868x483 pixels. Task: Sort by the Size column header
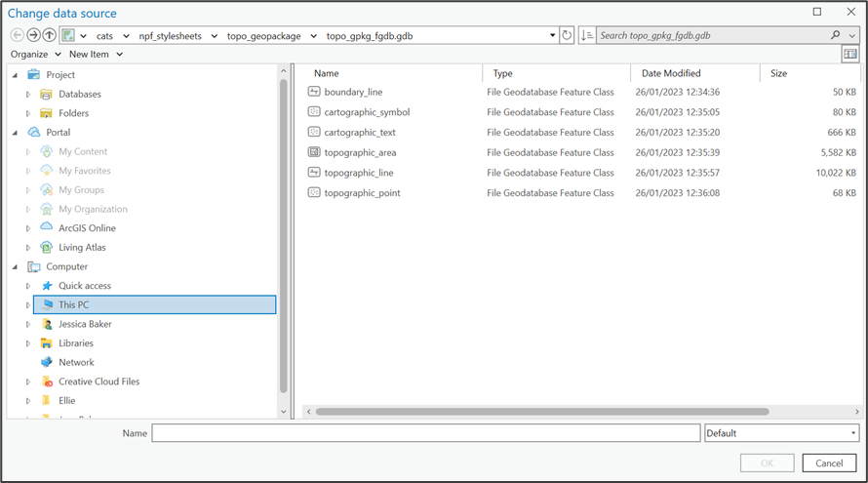coord(778,73)
